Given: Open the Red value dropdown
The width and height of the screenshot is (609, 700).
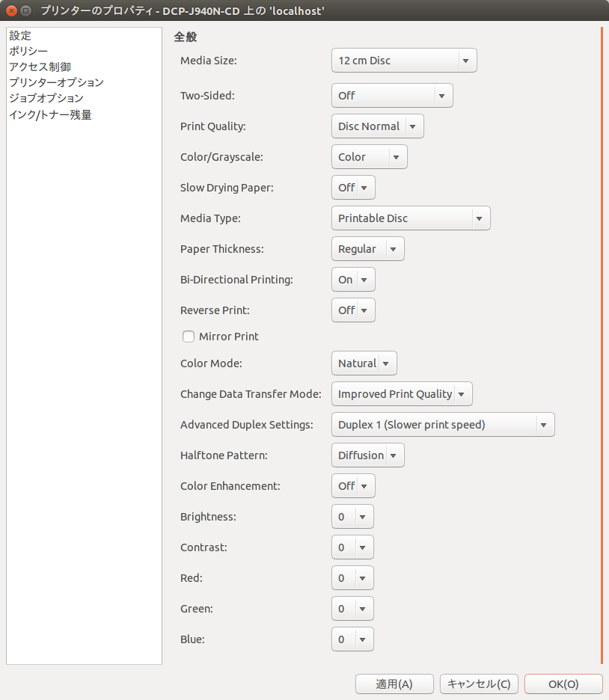Looking at the screenshot, I should [352, 578].
